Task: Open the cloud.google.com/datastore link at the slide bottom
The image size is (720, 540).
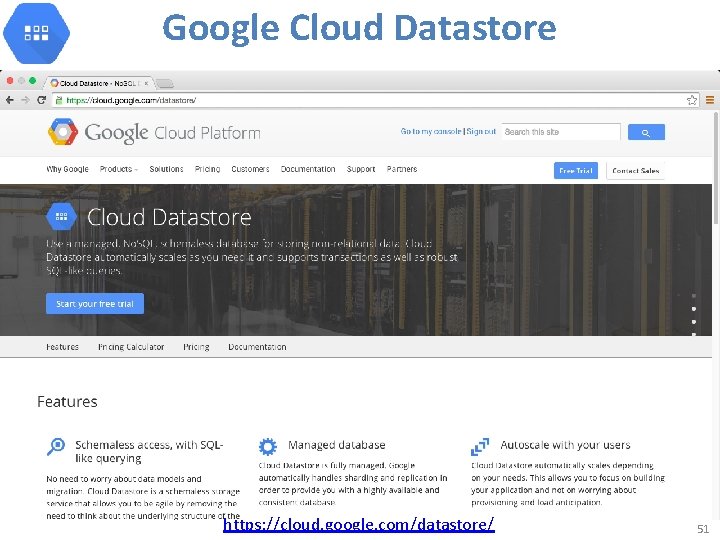Action: point(359,524)
